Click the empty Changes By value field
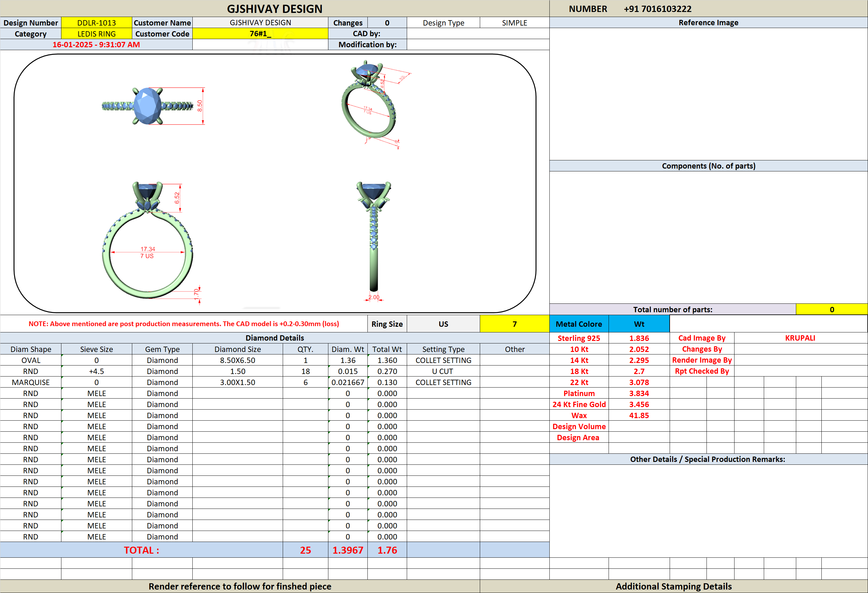The image size is (868, 593). coord(800,349)
